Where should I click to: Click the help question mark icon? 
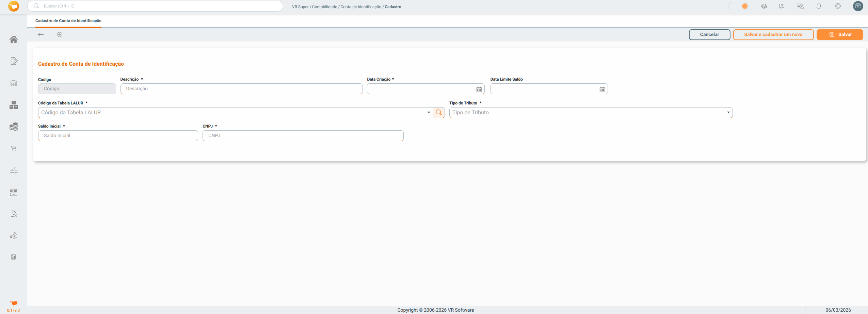782,6
